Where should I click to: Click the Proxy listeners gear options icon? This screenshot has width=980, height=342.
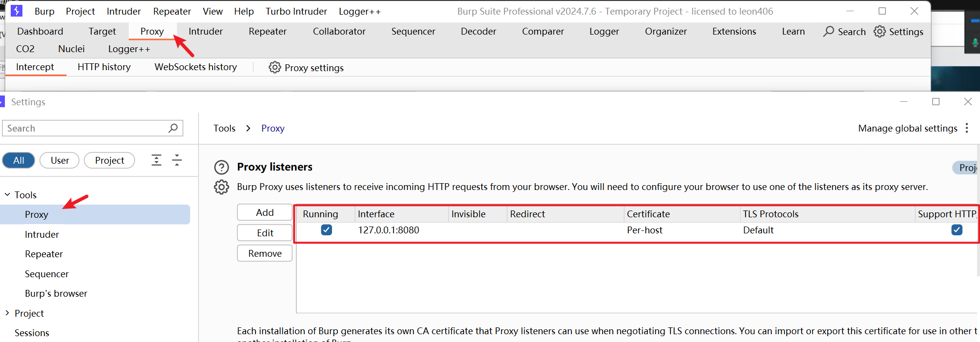[x=221, y=187]
